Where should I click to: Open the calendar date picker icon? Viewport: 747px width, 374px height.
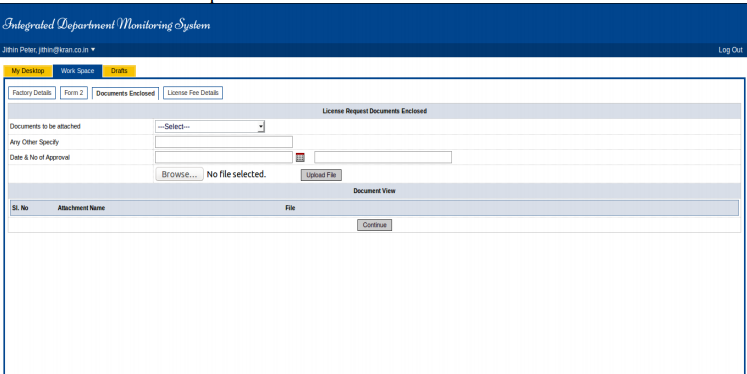tap(300, 157)
